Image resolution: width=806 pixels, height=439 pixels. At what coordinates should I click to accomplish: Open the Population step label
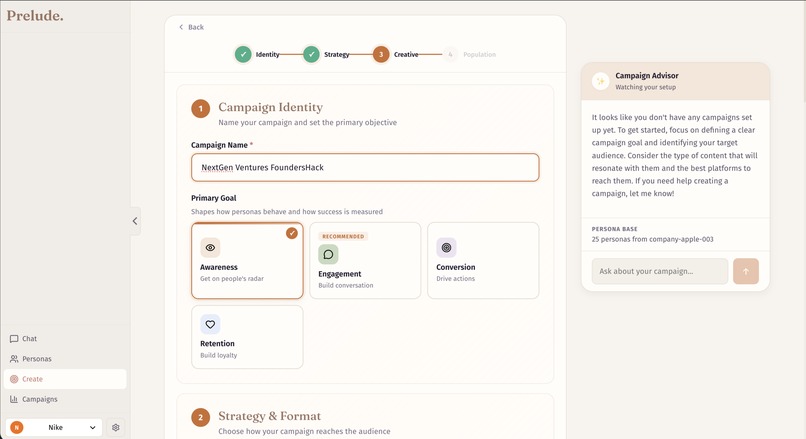click(480, 54)
